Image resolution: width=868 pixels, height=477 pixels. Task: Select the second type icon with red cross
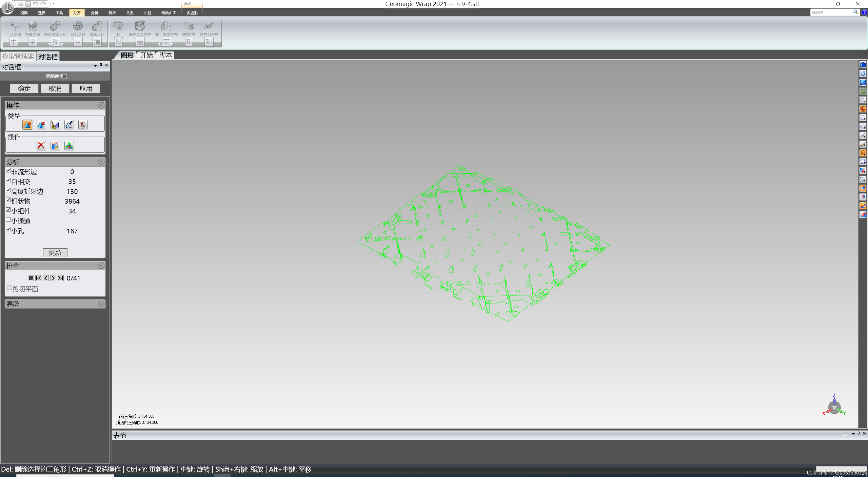coord(41,125)
